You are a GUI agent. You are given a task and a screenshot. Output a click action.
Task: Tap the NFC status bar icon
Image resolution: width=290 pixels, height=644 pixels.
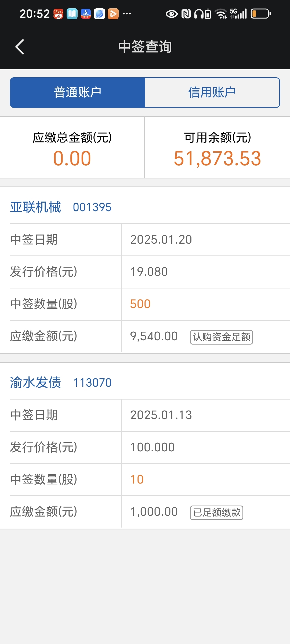click(x=186, y=14)
